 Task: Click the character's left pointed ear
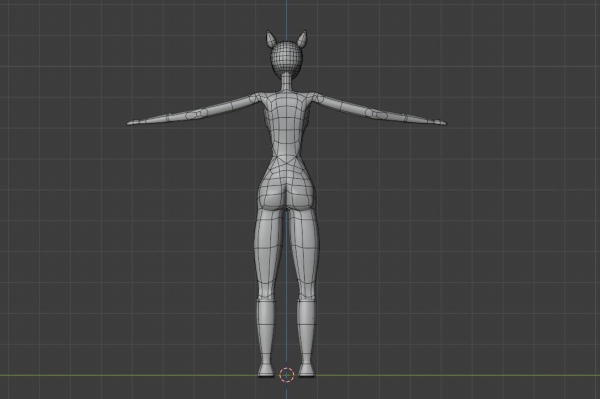pos(271,39)
